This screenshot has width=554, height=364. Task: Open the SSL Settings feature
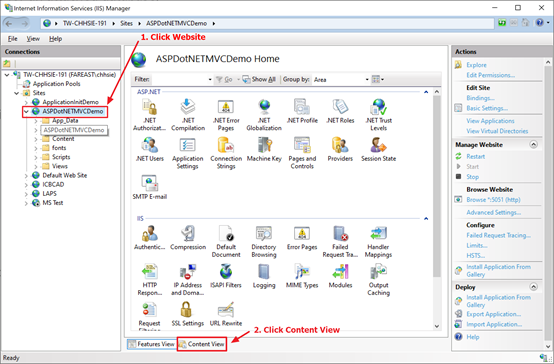tap(188, 314)
